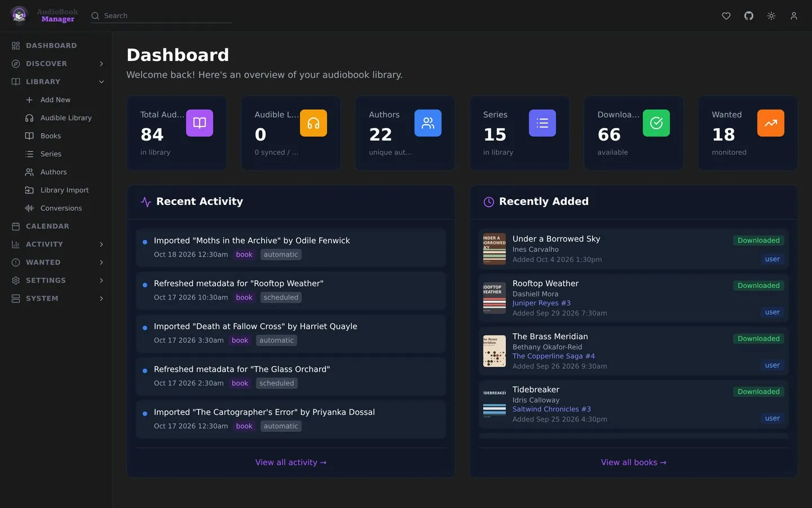The width and height of the screenshot is (812, 508).
Task: Open Series in the sidebar
Action: [x=51, y=154]
